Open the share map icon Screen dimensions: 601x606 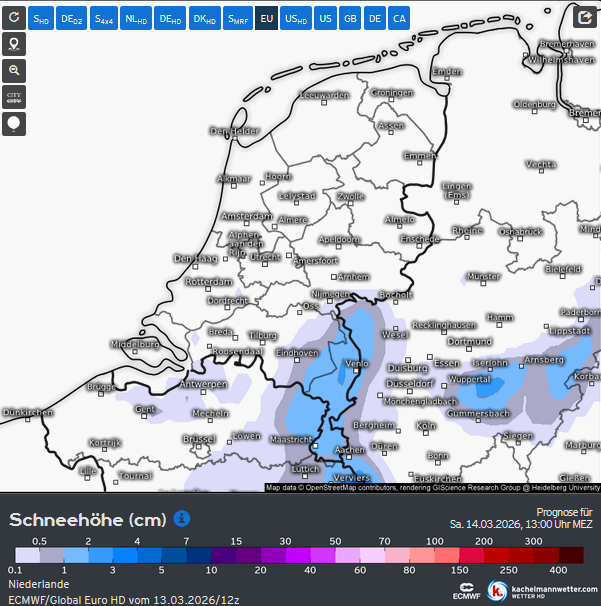(585, 17)
